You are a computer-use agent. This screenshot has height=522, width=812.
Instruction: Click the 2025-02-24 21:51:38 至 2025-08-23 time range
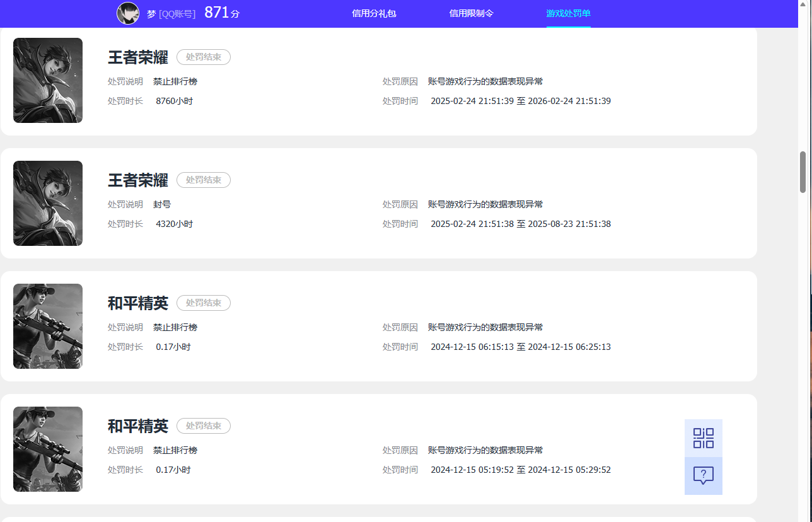[521, 224]
